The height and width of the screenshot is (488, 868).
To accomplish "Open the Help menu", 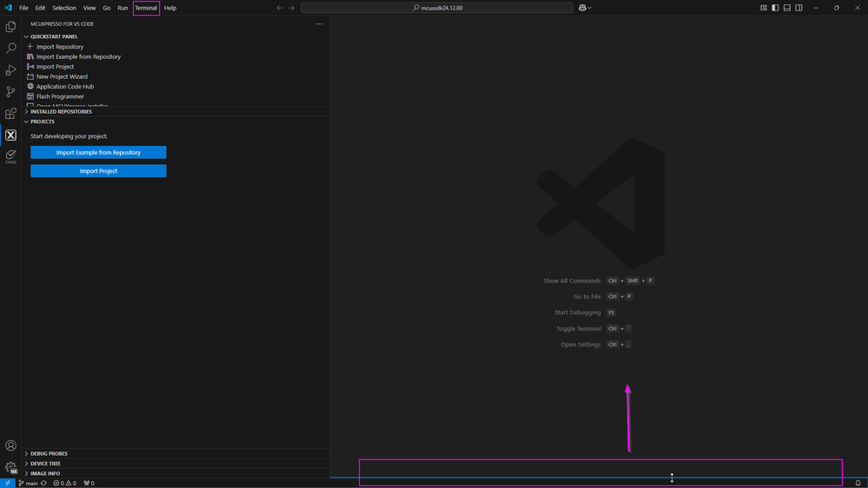I will pos(170,8).
